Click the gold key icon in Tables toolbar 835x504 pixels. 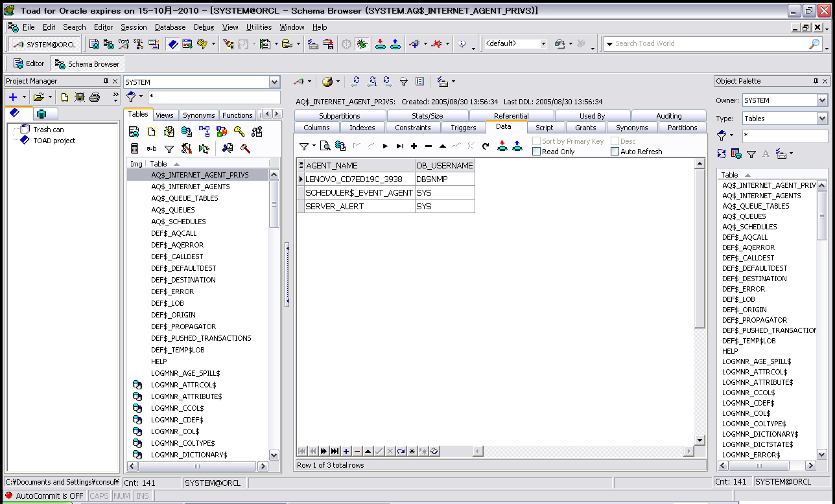[239, 132]
